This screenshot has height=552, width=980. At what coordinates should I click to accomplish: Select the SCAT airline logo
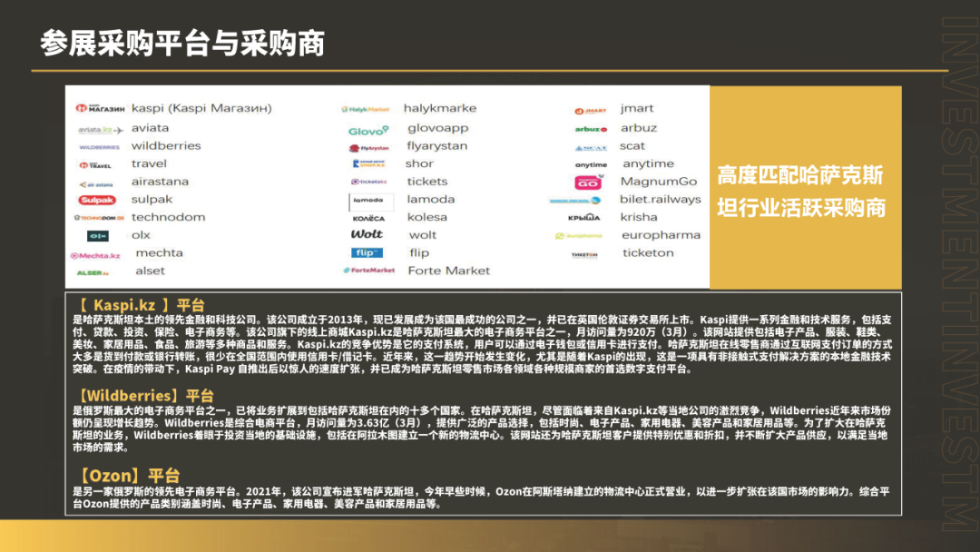(591, 148)
